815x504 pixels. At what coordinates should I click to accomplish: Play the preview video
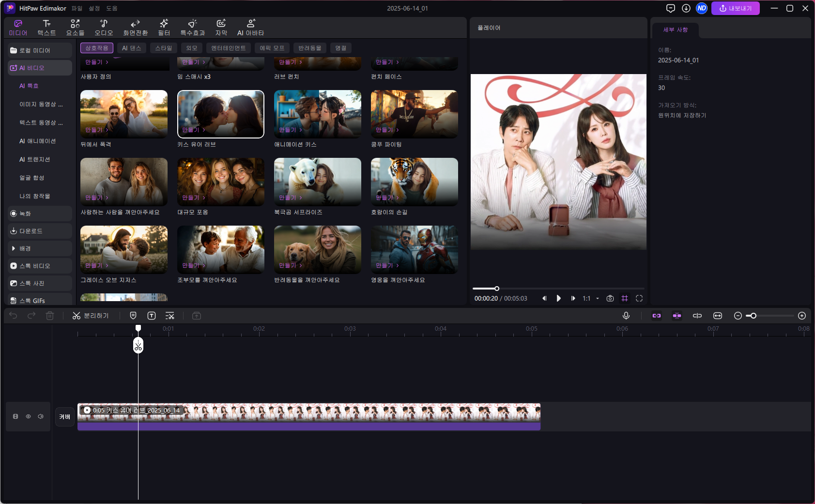tap(559, 298)
